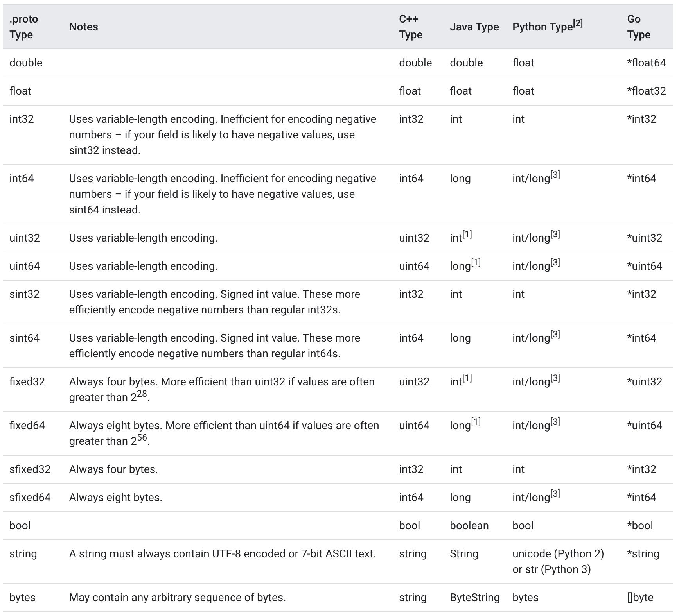Select the '[]byte' Go type cell

(x=640, y=598)
